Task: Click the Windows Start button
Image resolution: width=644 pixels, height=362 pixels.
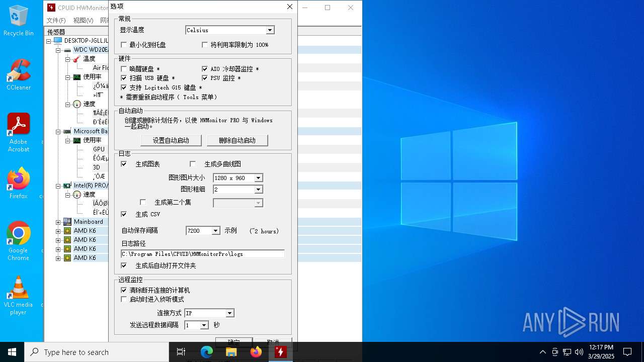Action: pos(12,352)
